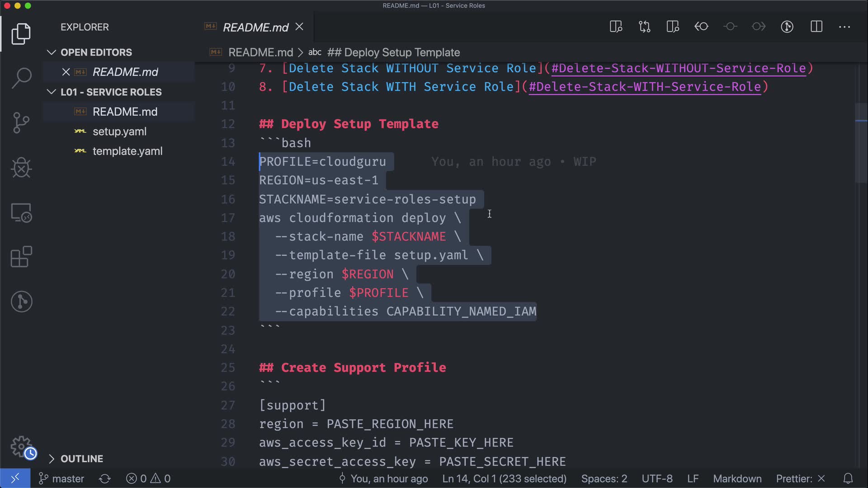868x488 pixels.
Task: Select the README.md editor tab
Action: pyautogui.click(x=255, y=28)
